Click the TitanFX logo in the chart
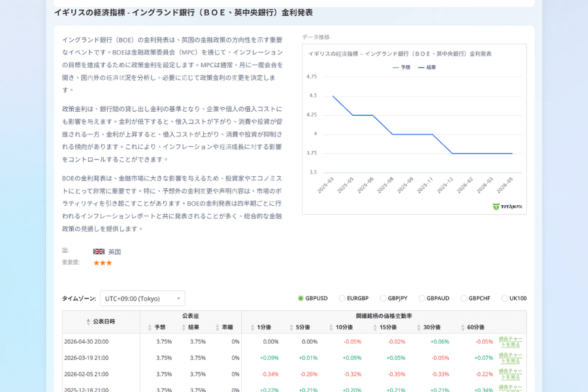 pos(508,206)
